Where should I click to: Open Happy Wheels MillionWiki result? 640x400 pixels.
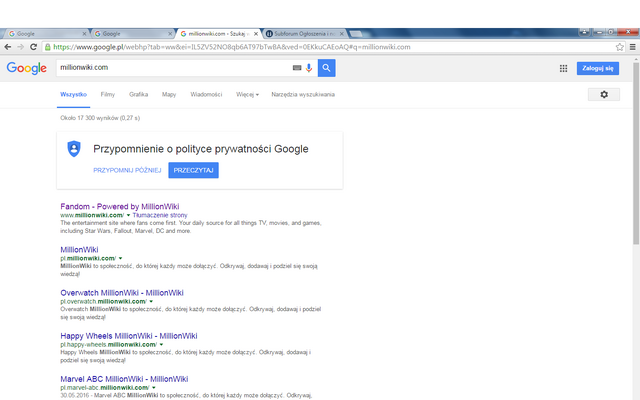(x=129, y=336)
